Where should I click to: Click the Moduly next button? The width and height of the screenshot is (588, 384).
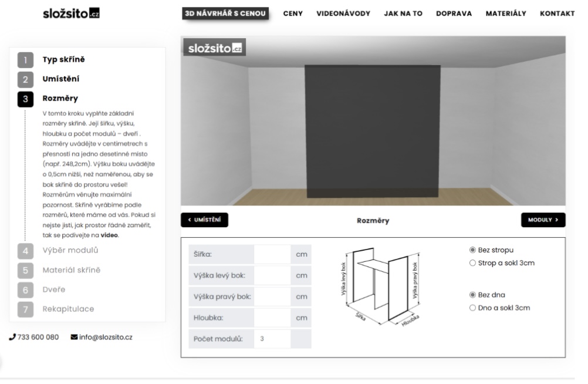coord(543,220)
